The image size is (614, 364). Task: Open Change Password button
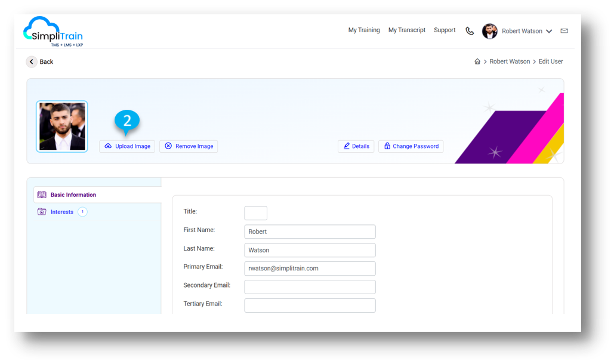tap(411, 146)
